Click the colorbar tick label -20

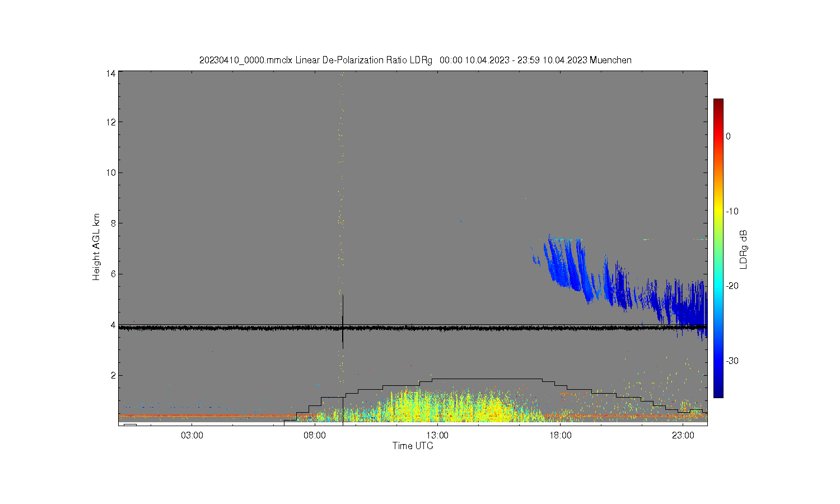pos(732,286)
